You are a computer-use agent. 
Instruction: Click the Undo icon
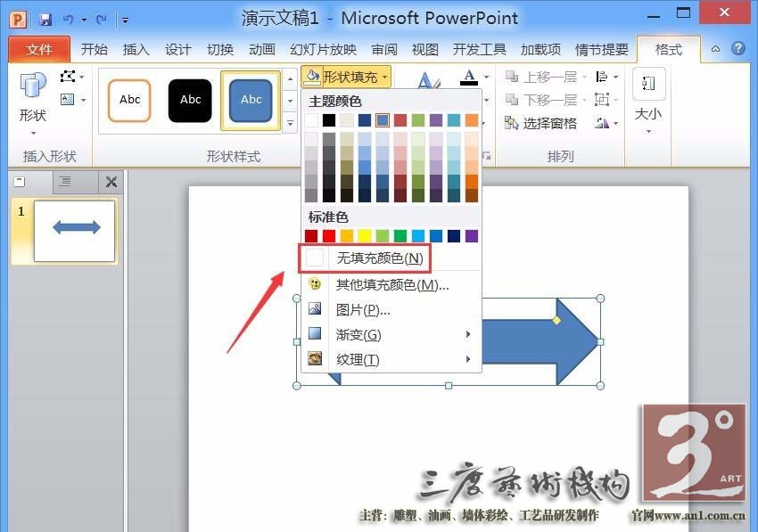point(69,20)
